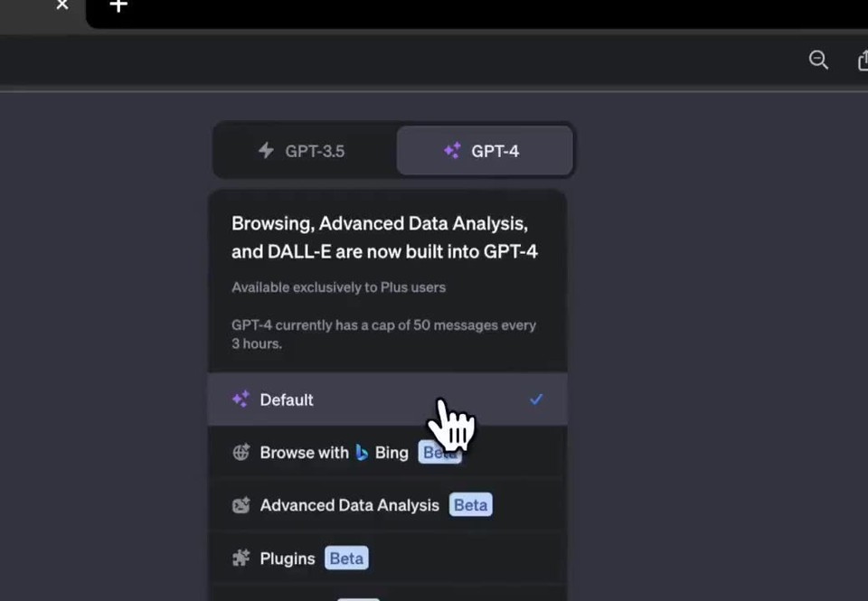Choose the Default GPT-4 mode
Image resolution: width=868 pixels, height=601 pixels.
point(388,399)
